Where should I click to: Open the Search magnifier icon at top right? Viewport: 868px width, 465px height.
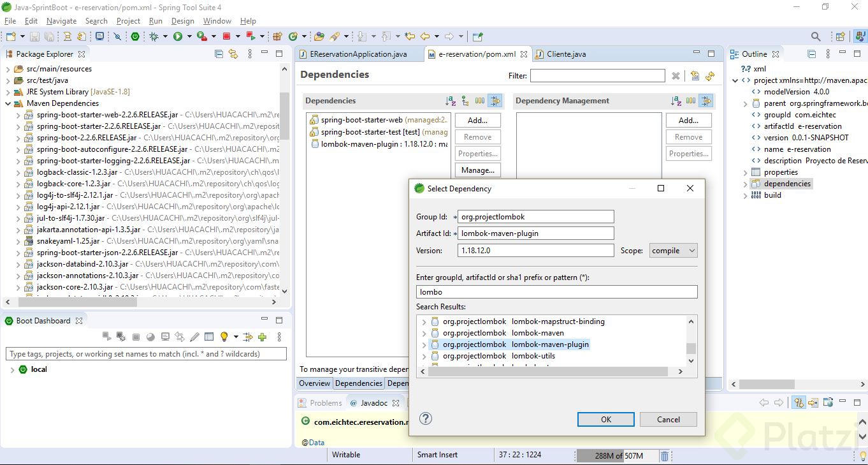[816, 37]
